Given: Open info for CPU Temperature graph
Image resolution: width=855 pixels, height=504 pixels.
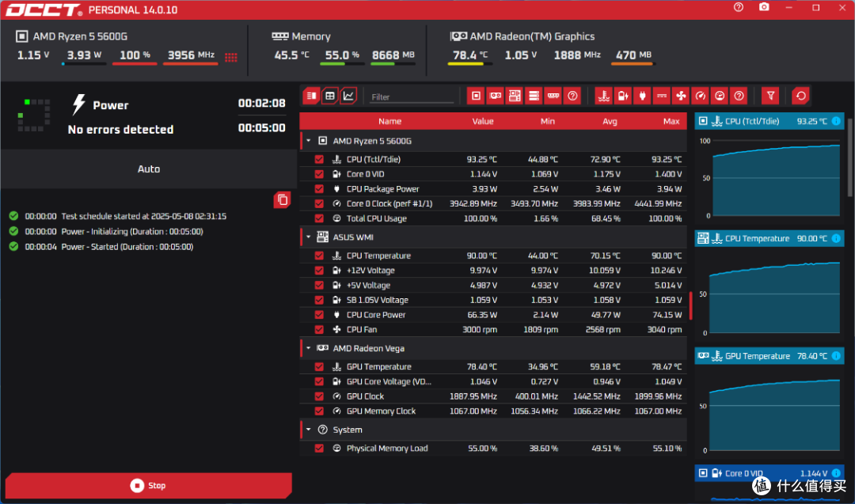Looking at the screenshot, I should 836,238.
